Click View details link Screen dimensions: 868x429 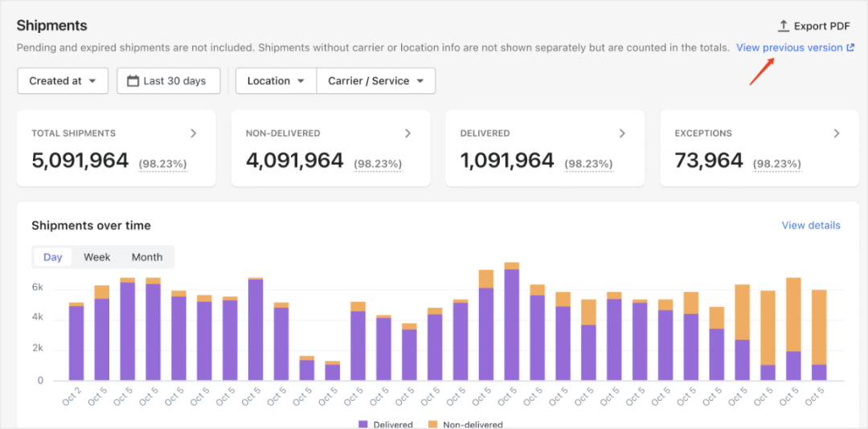[811, 225]
